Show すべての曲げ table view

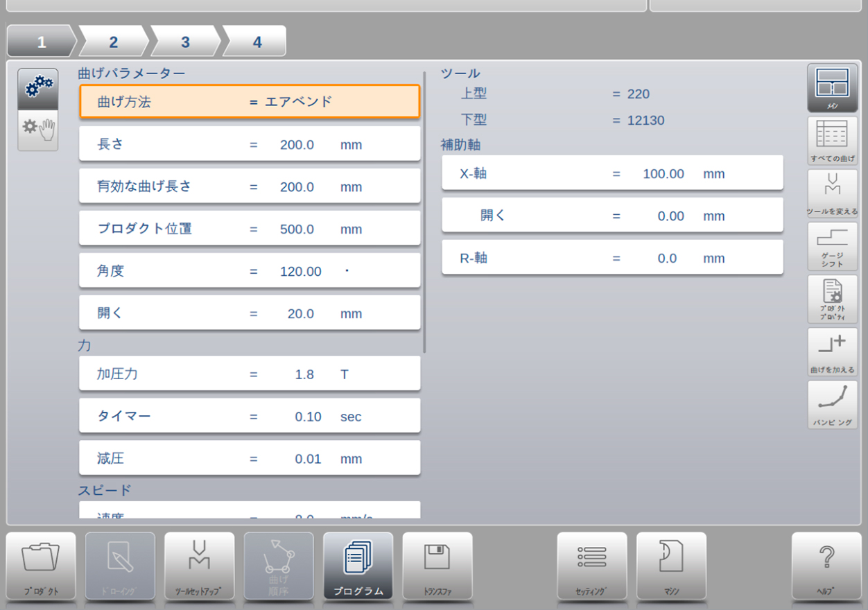coord(832,141)
